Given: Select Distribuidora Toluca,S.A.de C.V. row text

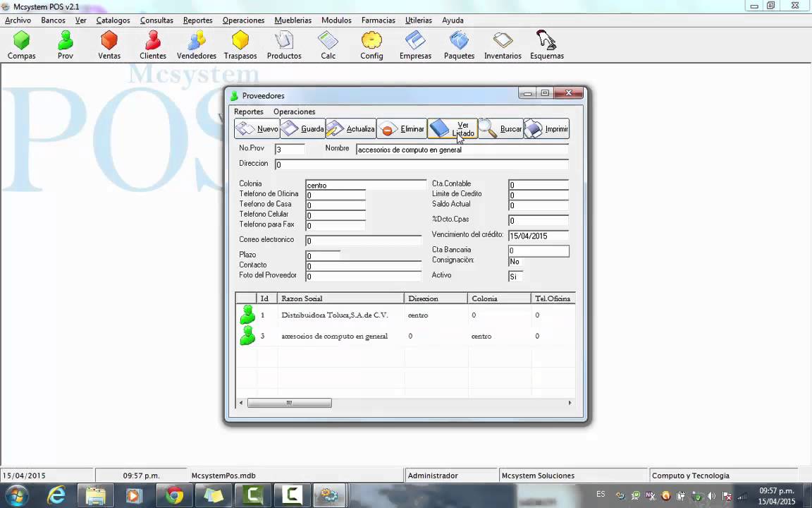Looking at the screenshot, I should 335,315.
